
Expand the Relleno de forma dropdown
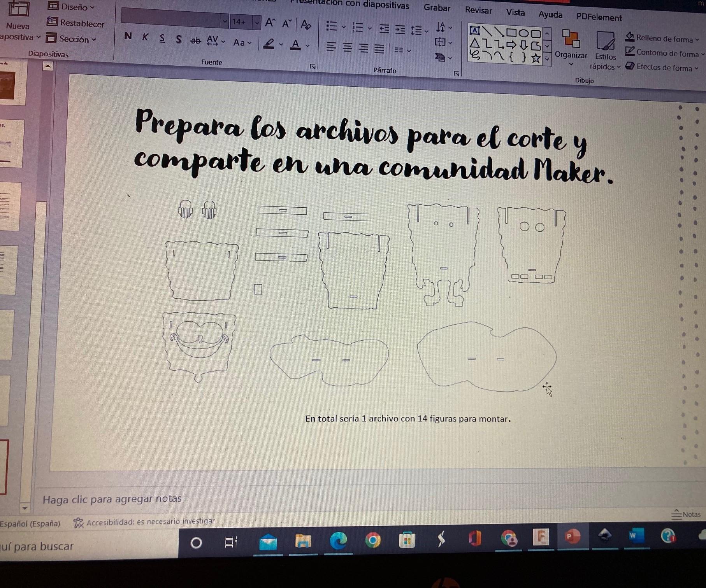(x=697, y=40)
